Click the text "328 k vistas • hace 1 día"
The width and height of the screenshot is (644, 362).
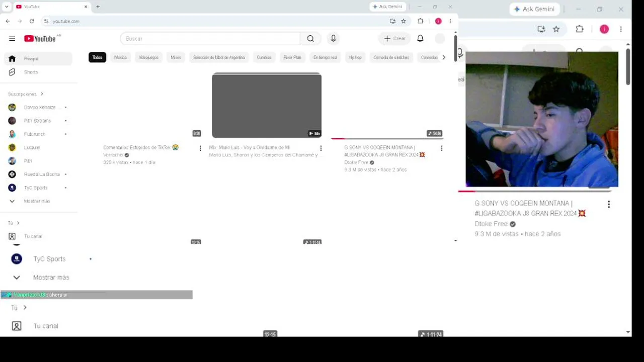point(129,162)
